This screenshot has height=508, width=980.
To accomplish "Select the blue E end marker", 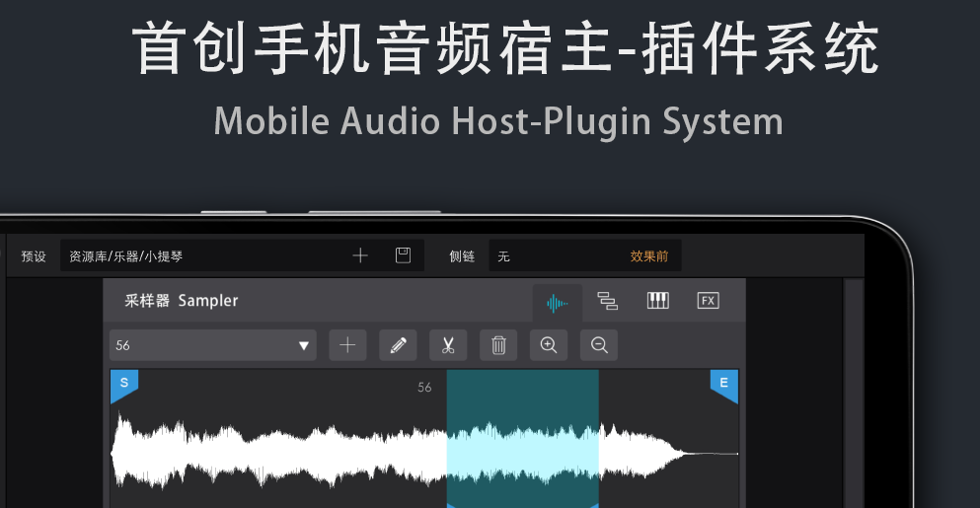I will tap(724, 385).
